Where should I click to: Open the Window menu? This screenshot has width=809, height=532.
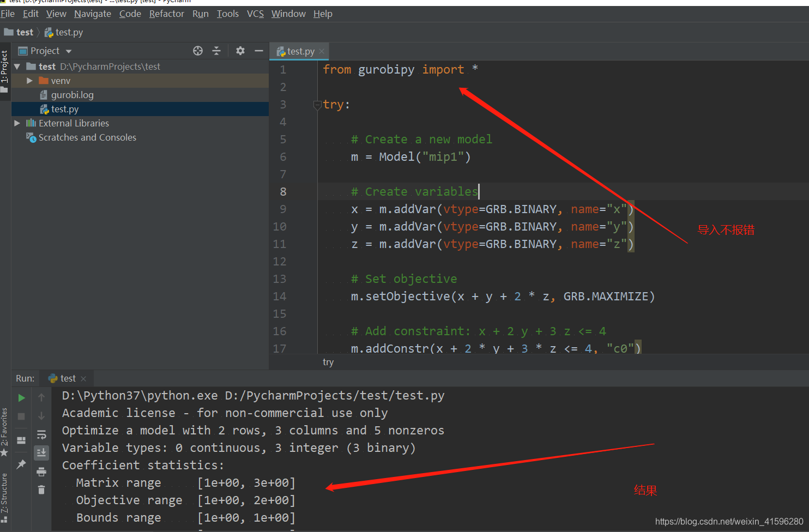click(288, 14)
